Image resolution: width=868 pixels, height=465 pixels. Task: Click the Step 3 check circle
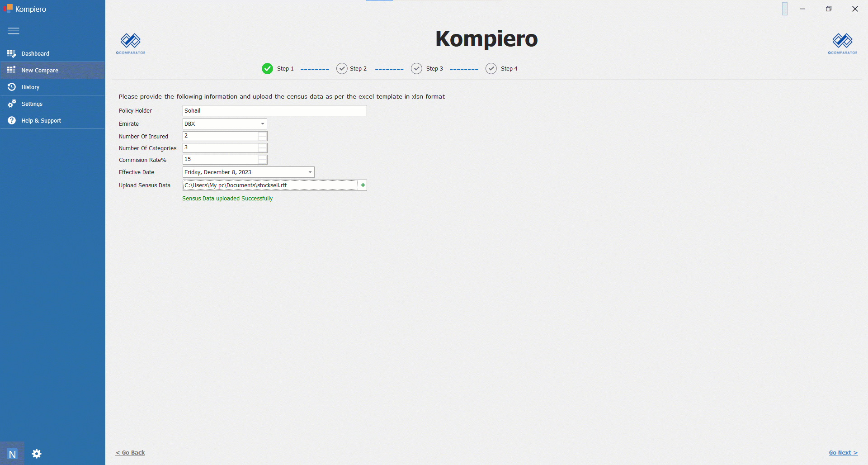(x=416, y=68)
